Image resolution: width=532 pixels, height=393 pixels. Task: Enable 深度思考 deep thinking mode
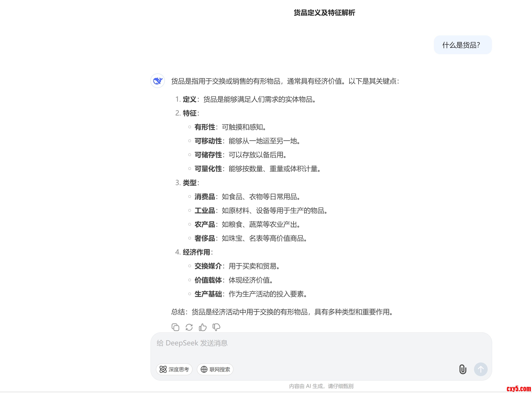tap(174, 369)
